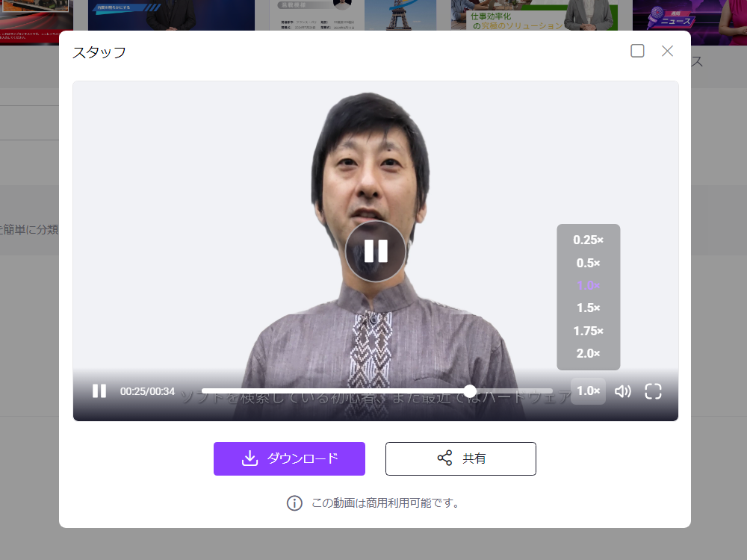This screenshot has width=747, height=560.
Task: Choose 1.5× from the speed menu
Action: point(588,308)
